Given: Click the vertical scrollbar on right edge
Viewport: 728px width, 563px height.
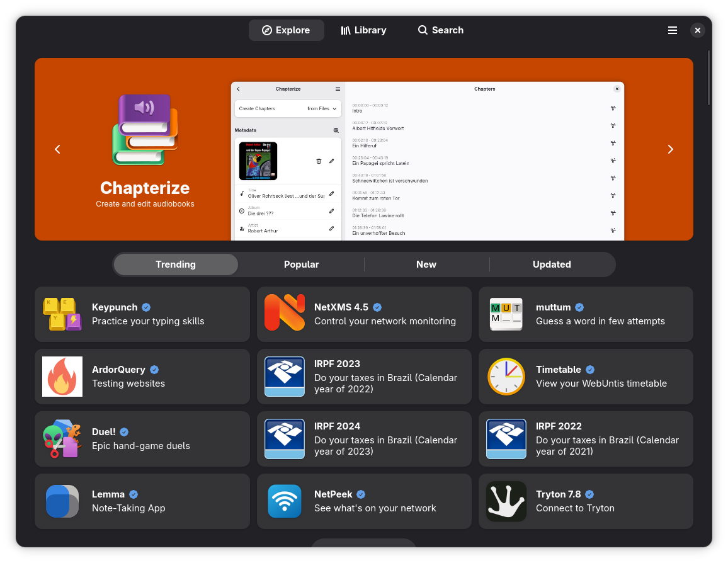Looking at the screenshot, I should coord(708,78).
